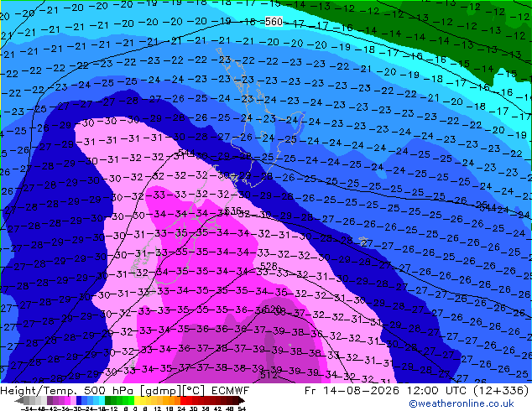Click the '54' legend tick label
This screenshot has height=411, width=532.
click(x=242, y=408)
